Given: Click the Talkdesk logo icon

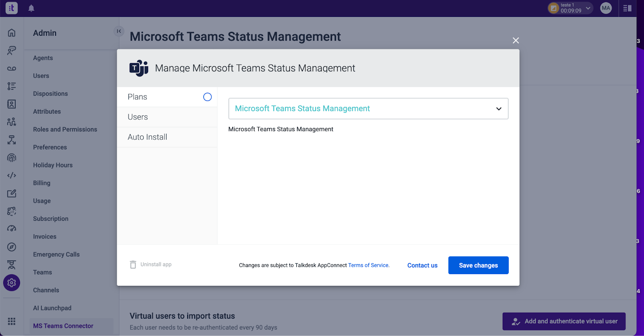Looking at the screenshot, I should click(12, 8).
